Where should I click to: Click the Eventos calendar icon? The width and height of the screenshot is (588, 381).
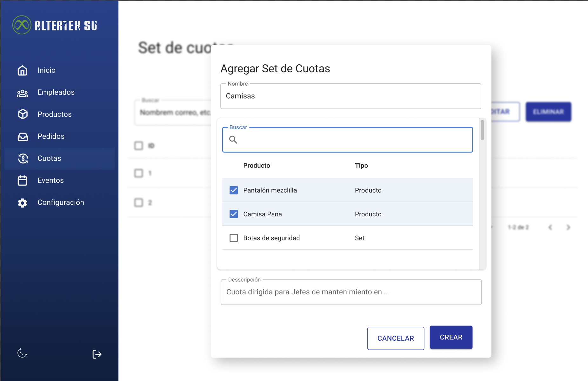pyautogui.click(x=23, y=181)
